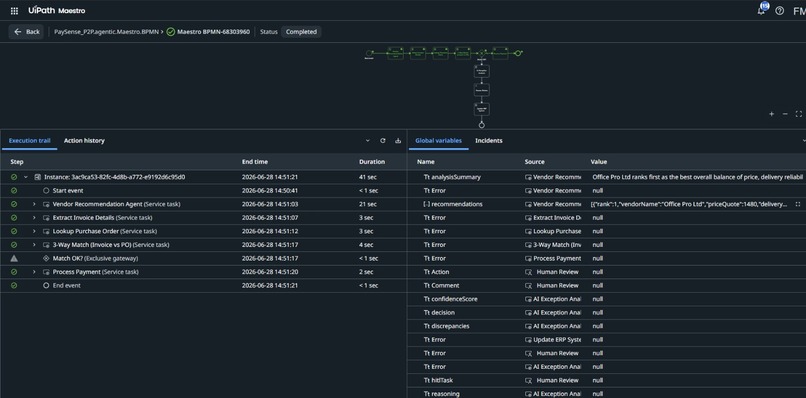Zoom in the process diagram with plus
Image resolution: width=806 pixels, height=398 pixels.
point(772,114)
